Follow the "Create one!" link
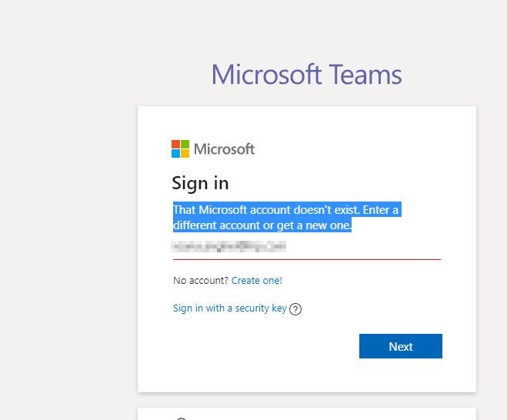Viewport: 507px width, 420px height. click(x=257, y=280)
